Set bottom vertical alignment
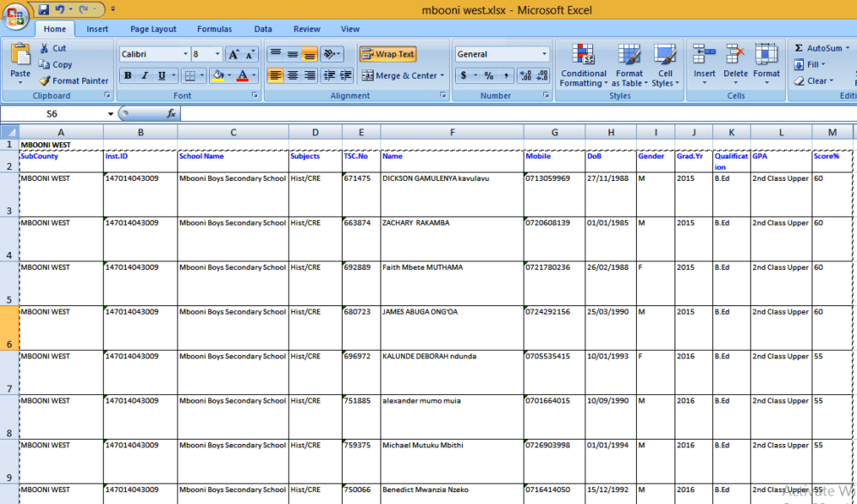Screen dimensions: 857x504 click(x=309, y=54)
